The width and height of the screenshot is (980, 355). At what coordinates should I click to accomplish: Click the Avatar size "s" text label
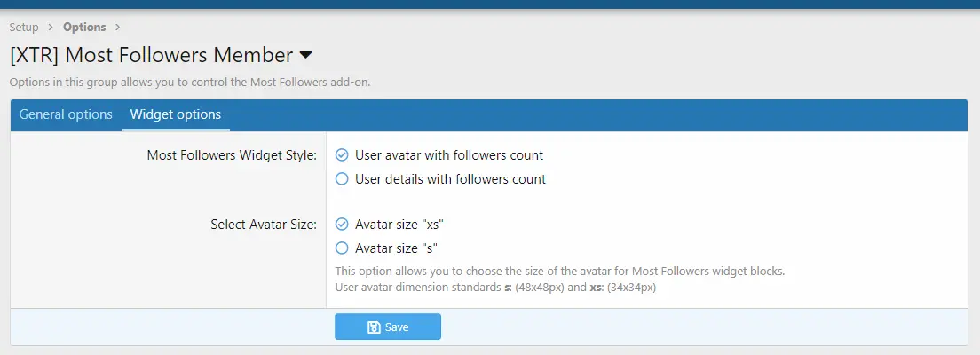pyautogui.click(x=396, y=248)
